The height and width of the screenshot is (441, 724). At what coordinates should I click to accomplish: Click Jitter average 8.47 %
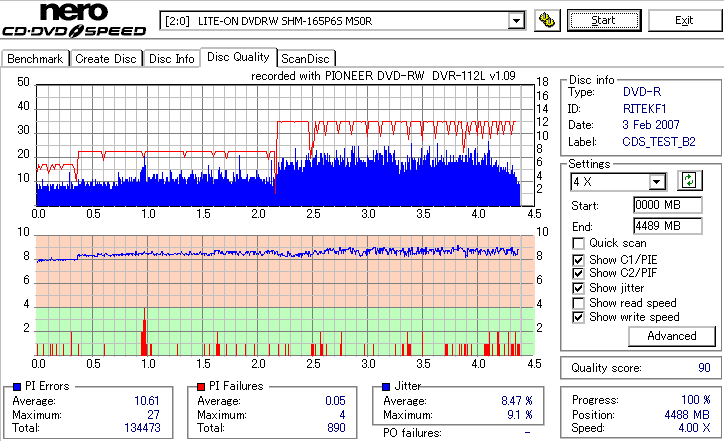tap(517, 401)
